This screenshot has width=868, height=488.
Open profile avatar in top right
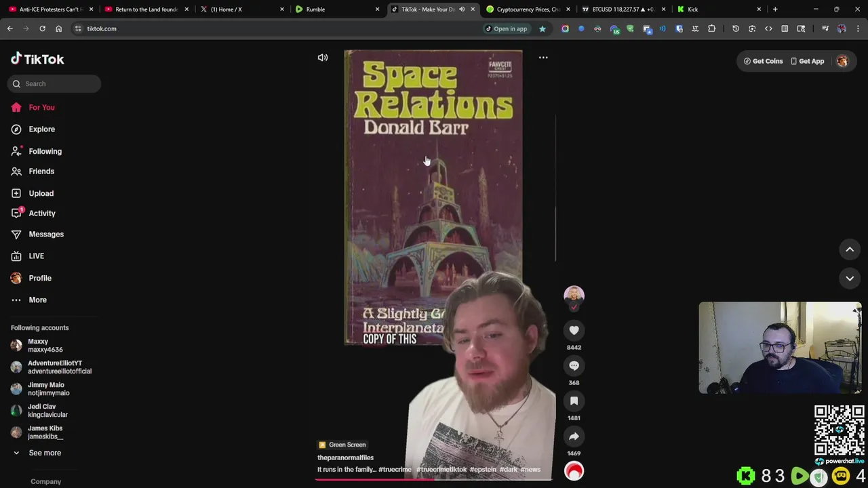click(x=842, y=61)
